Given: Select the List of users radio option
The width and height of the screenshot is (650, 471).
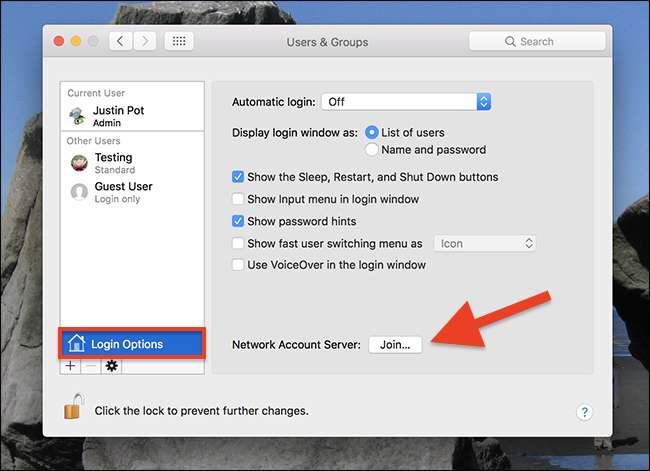Looking at the screenshot, I should [373, 132].
